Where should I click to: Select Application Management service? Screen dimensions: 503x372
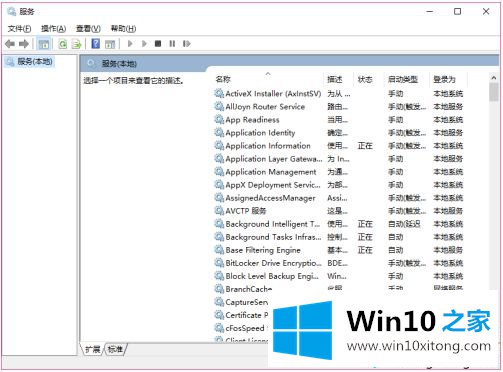point(339,172)
